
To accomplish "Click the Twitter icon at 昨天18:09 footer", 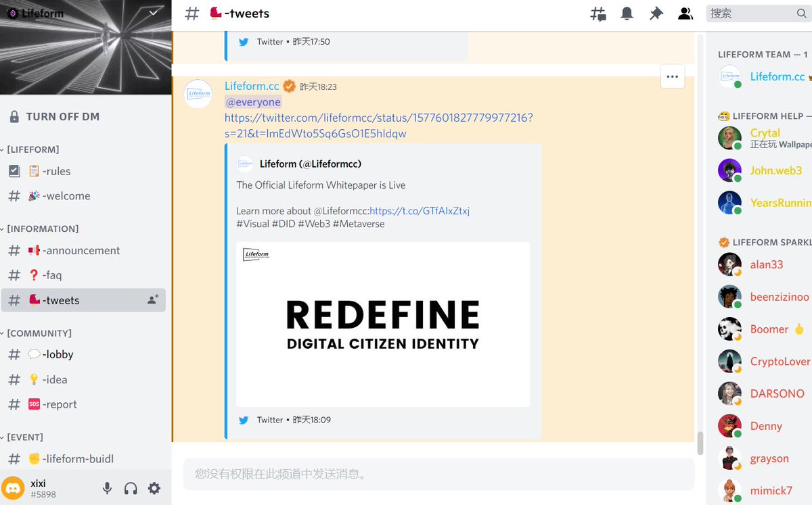I will [x=244, y=420].
